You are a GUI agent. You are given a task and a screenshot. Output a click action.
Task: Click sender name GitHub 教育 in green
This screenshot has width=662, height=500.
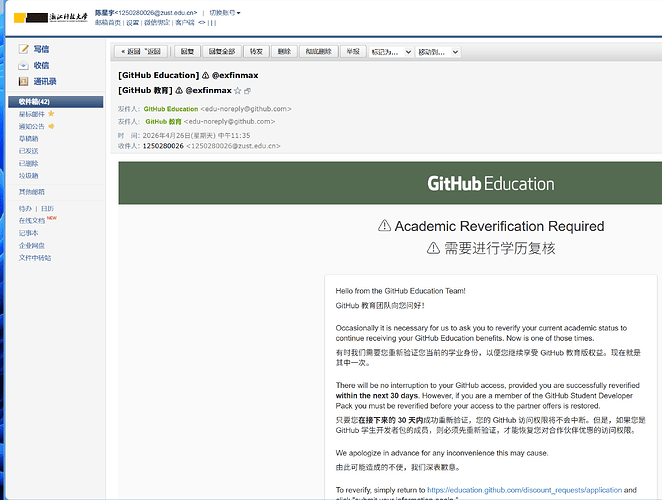163,122
